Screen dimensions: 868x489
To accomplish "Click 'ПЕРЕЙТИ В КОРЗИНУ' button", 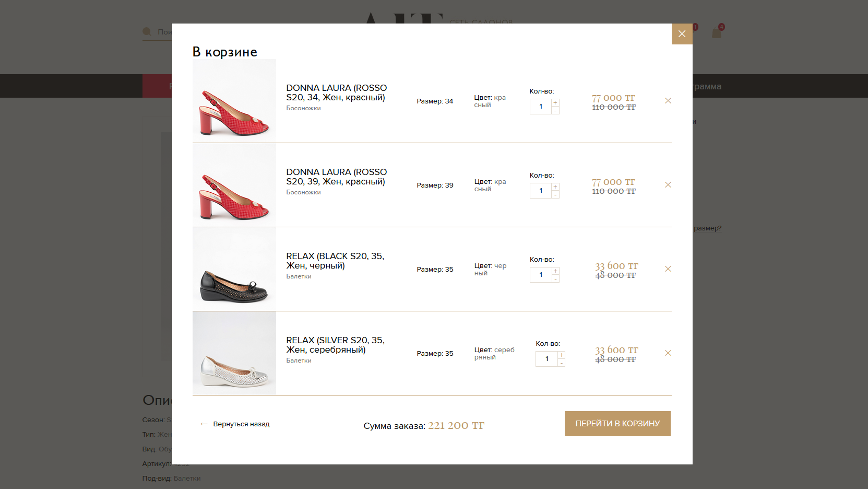I will click(617, 424).
